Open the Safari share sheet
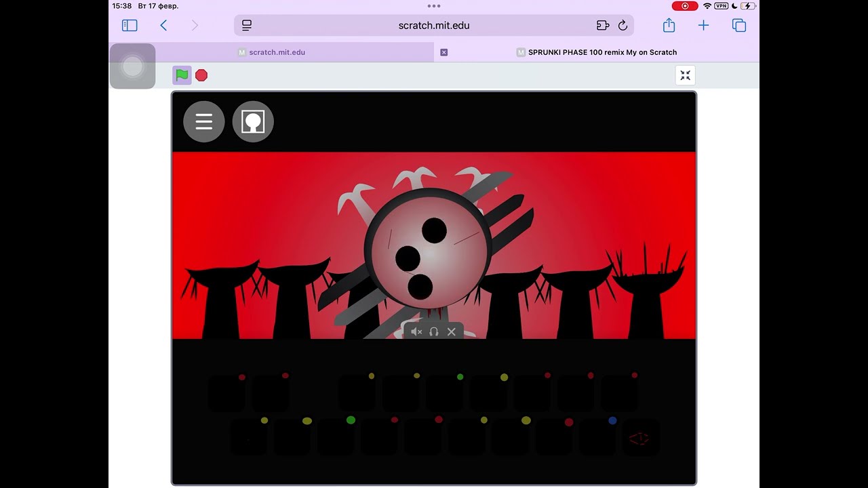Viewport: 868px width, 488px height. coord(669,25)
